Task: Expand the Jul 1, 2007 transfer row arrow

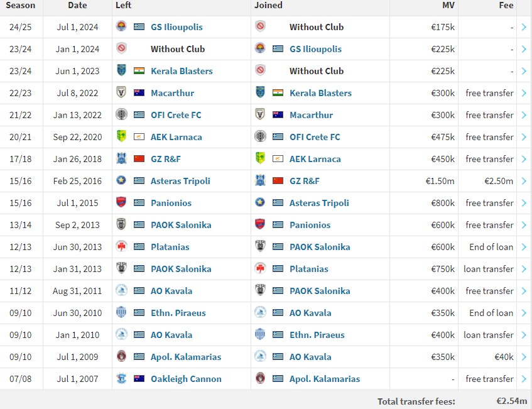Action: pos(524,379)
